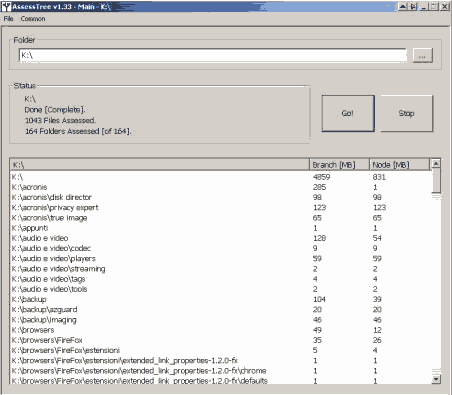
Task: Open the Common menu
Action: pos(33,19)
